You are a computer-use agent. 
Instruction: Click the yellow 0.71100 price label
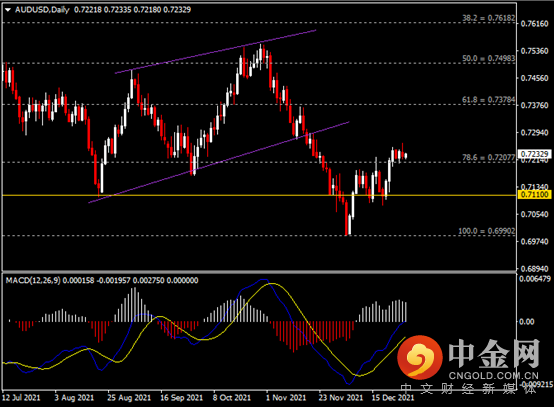pos(535,195)
